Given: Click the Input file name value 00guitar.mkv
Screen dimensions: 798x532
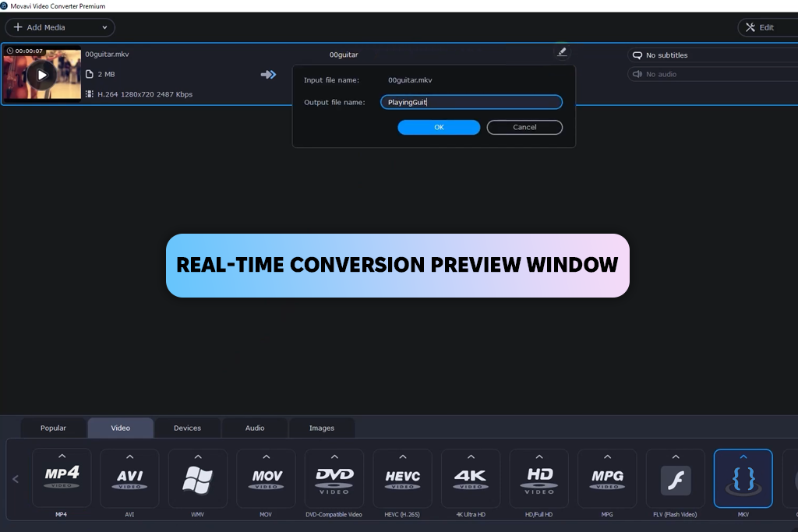Looking at the screenshot, I should [x=410, y=80].
